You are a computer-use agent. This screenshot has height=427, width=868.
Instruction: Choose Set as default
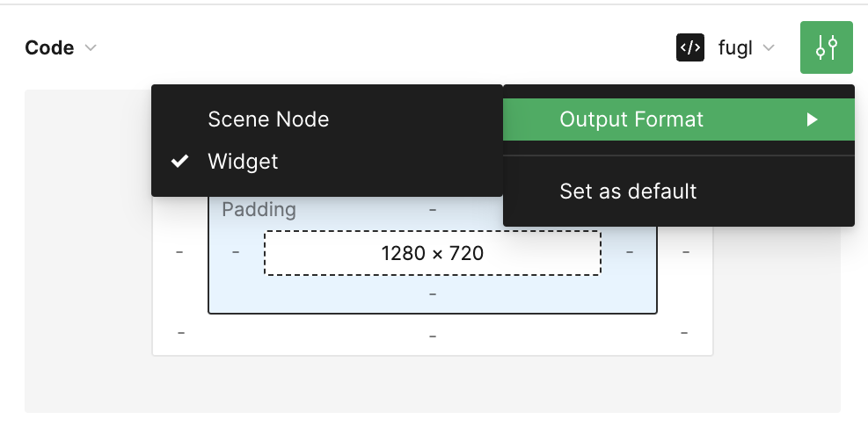pos(628,192)
